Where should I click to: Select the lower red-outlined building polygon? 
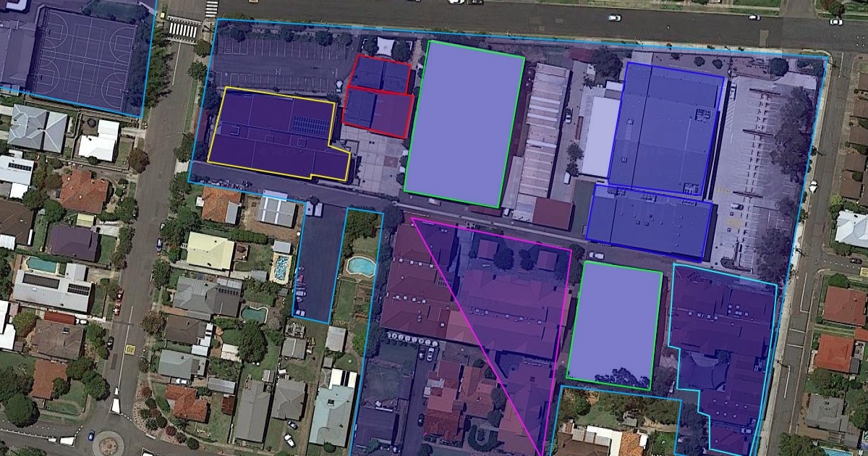378,112
